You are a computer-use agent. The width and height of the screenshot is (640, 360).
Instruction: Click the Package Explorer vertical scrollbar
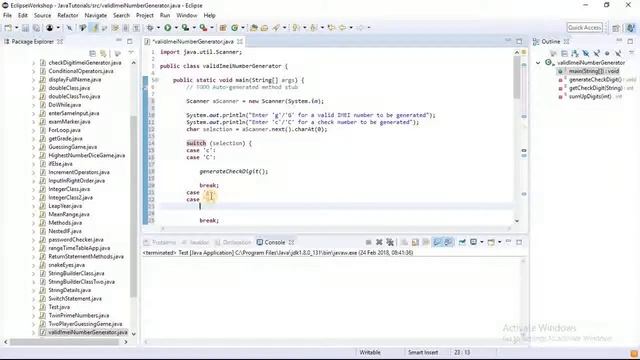pos(133,206)
